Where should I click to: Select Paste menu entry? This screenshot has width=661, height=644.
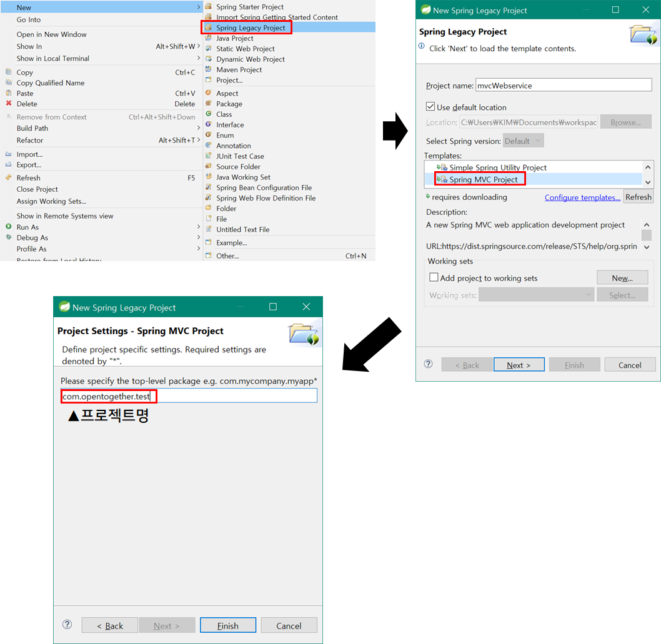101,93
